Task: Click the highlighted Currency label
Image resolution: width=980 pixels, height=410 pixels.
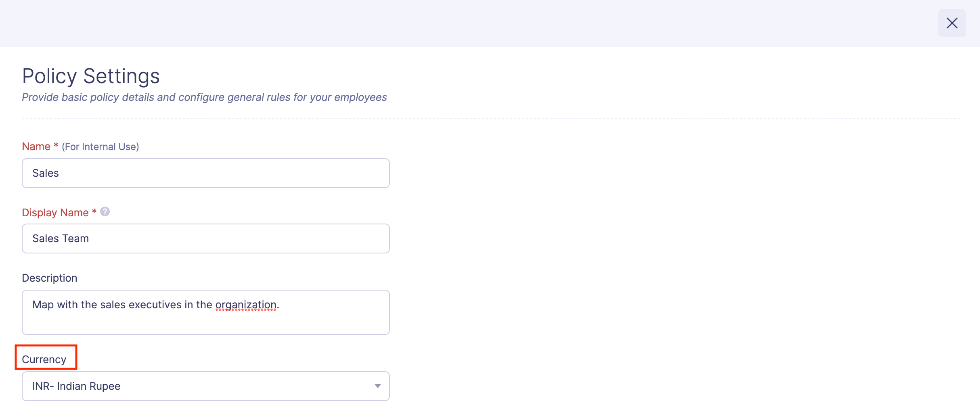Action: tap(44, 359)
